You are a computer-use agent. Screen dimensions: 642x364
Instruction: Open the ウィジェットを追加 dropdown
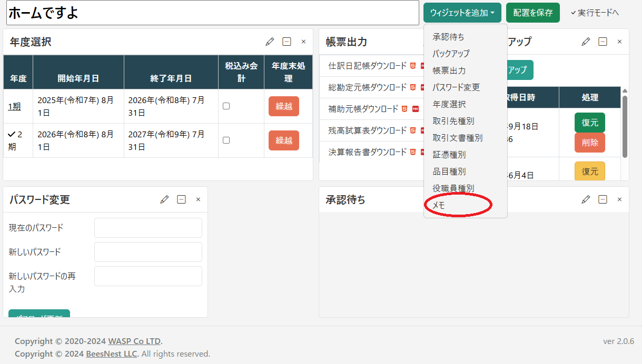point(462,13)
